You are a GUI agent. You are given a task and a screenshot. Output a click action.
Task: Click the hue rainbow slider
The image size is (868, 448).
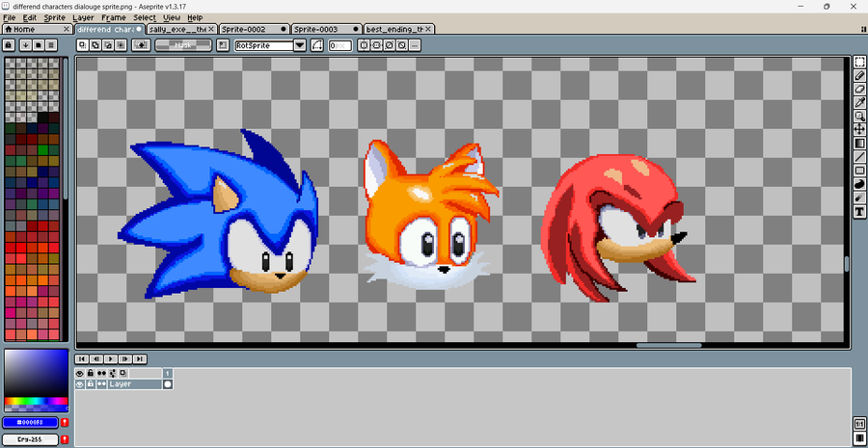(x=36, y=401)
